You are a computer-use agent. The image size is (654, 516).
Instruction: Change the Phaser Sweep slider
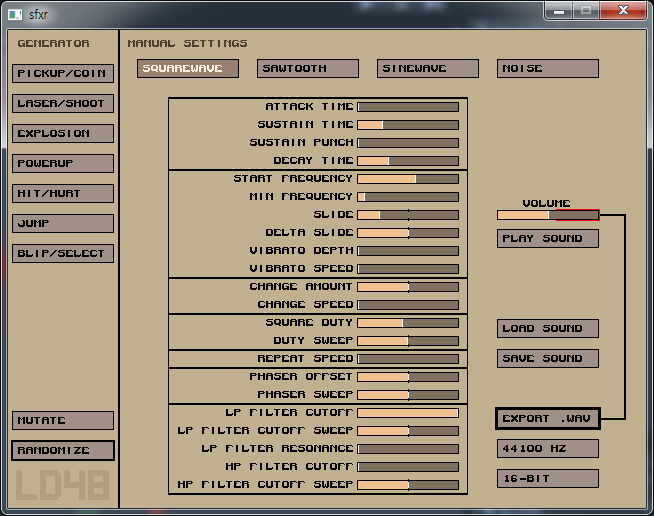coord(408,395)
